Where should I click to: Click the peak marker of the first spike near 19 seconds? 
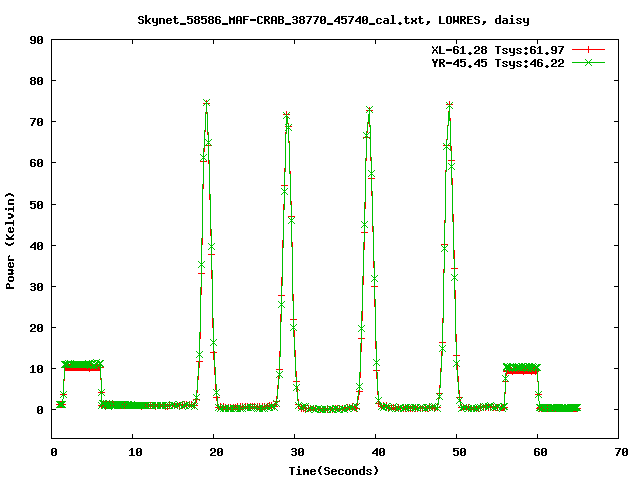coord(207,102)
